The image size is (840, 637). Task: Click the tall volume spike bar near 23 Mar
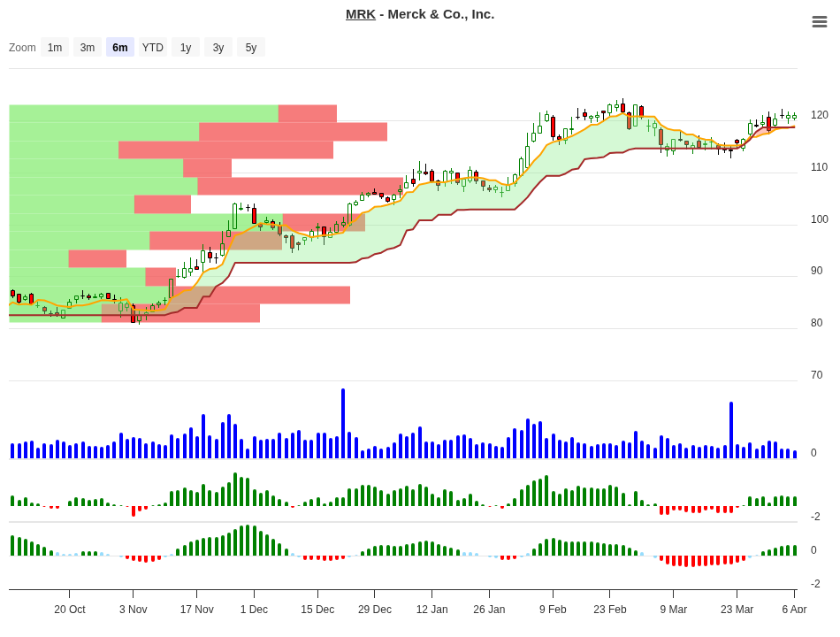(x=730, y=429)
